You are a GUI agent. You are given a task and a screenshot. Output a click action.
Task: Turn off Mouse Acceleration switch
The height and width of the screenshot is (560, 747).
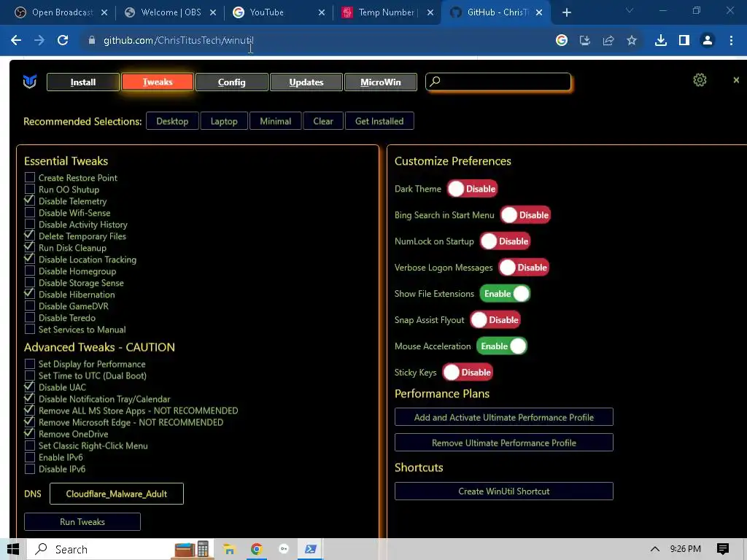pos(502,346)
